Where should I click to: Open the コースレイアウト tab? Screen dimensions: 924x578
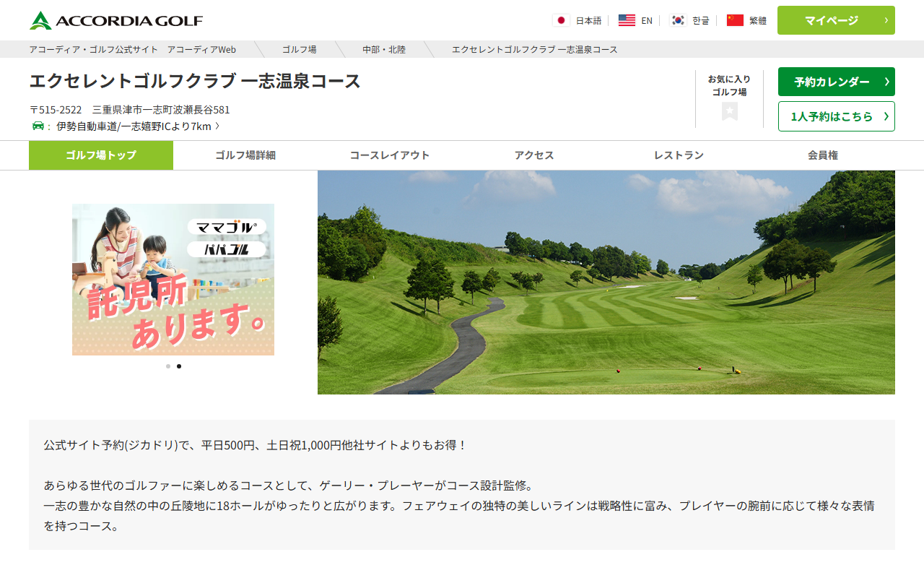pyautogui.click(x=390, y=155)
